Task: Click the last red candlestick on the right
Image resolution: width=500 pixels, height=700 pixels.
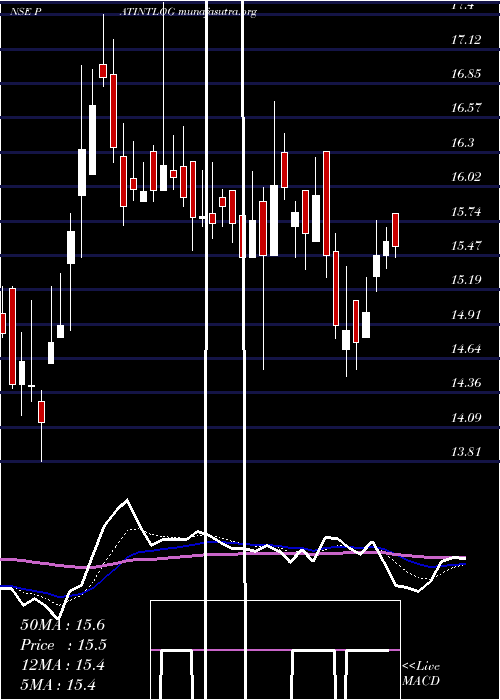Action: pos(396,230)
